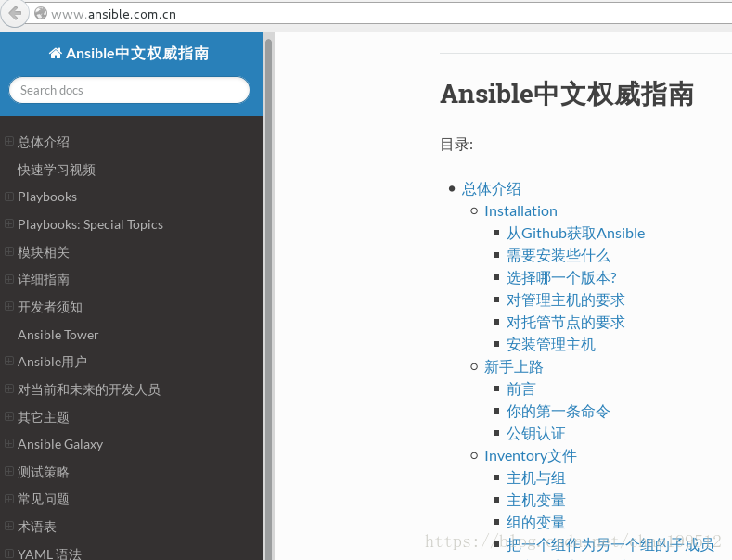Open Ansible Galaxy in the sidebar

point(60,444)
